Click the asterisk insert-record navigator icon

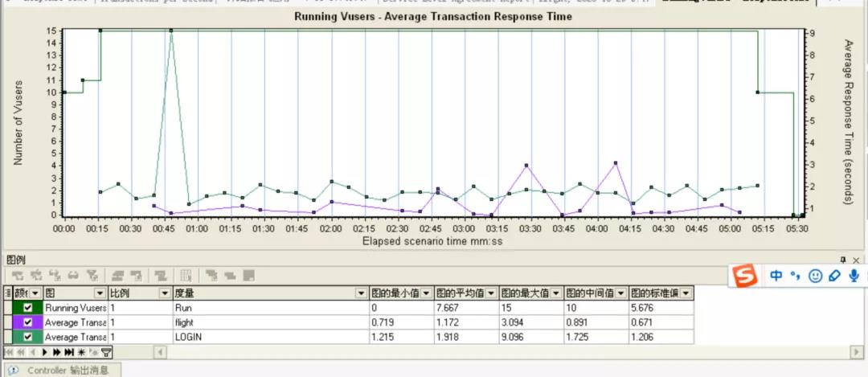[81, 352]
